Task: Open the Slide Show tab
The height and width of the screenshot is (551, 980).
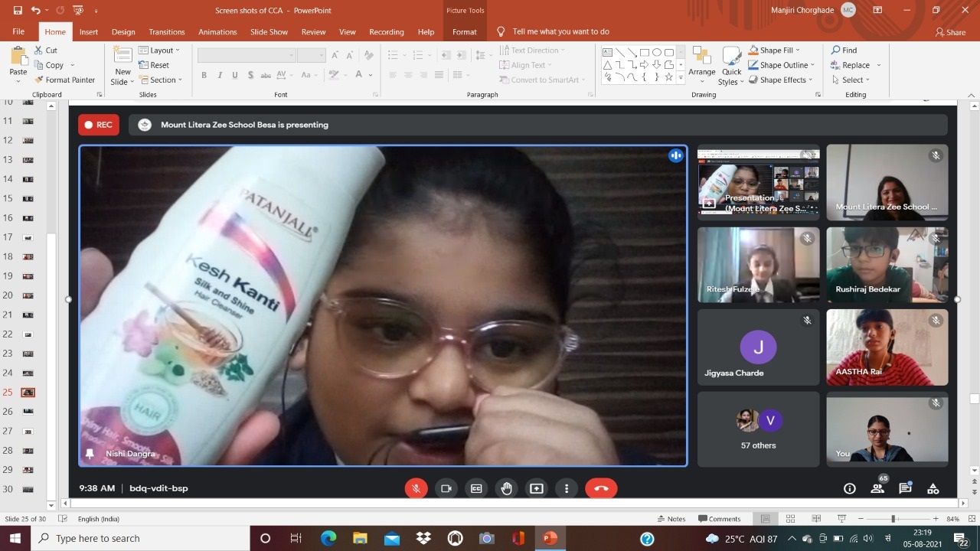Action: click(269, 32)
